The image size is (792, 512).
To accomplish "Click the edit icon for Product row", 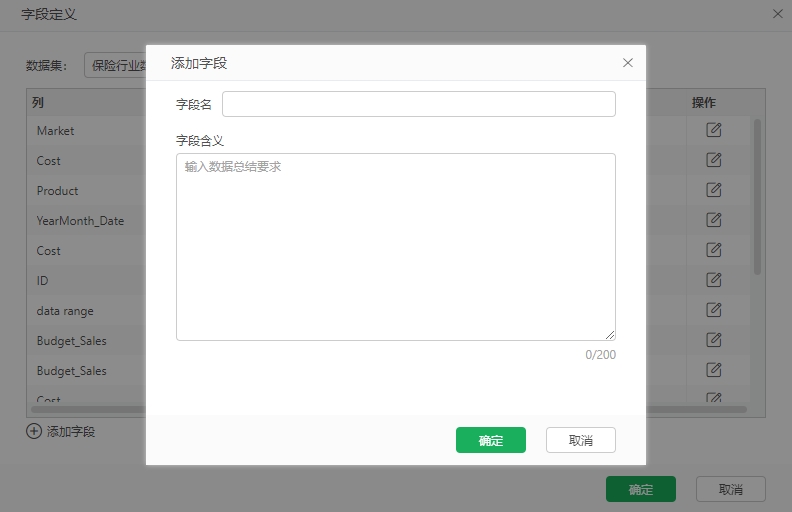I will click(713, 190).
